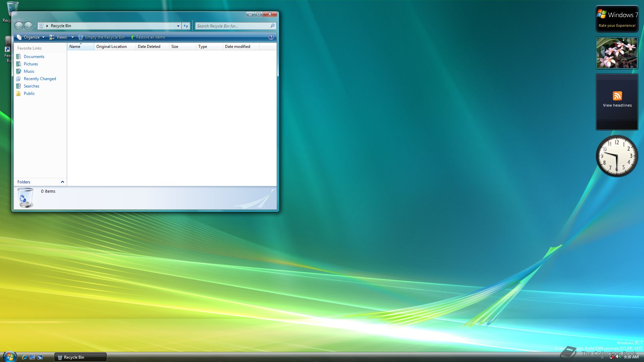Image resolution: width=644 pixels, height=362 pixels.
Task: Maximize the Recycle Bin window
Action: coord(259,14)
